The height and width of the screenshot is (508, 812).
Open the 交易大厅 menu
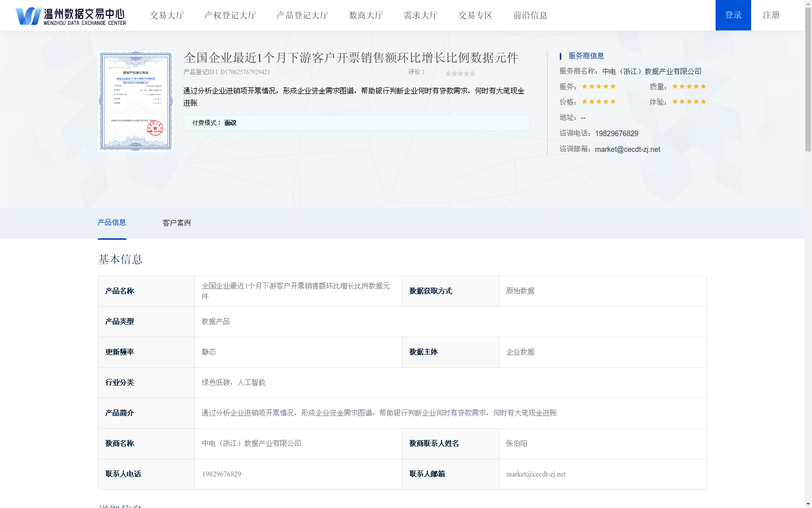coord(167,15)
